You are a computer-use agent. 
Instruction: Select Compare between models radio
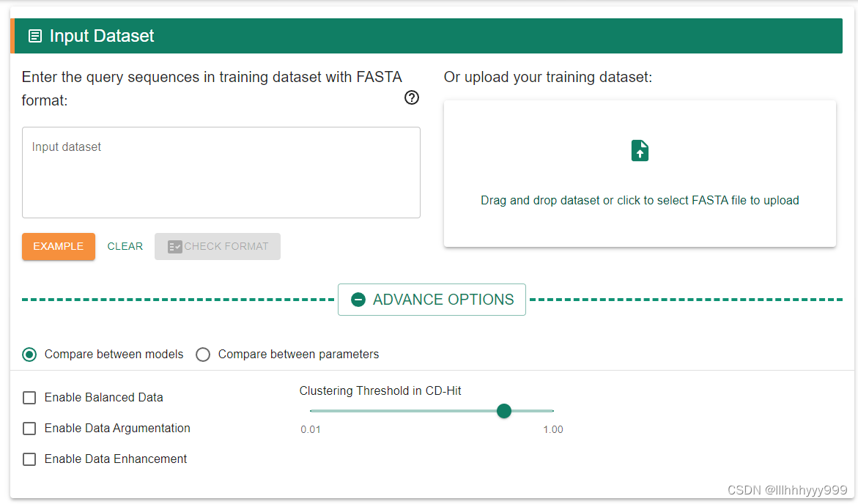point(29,355)
